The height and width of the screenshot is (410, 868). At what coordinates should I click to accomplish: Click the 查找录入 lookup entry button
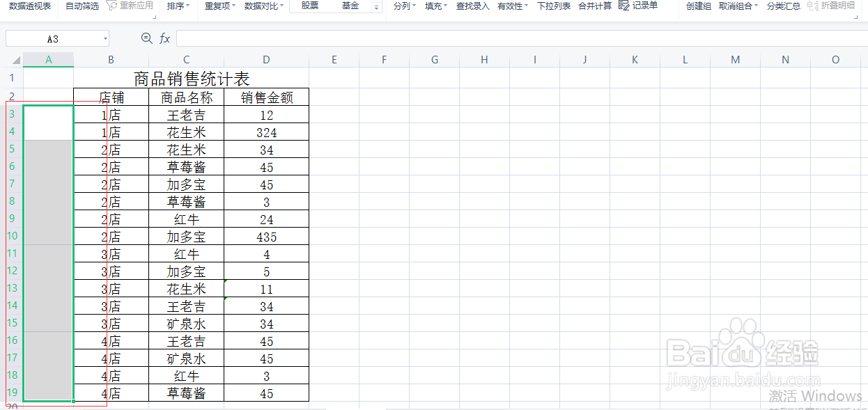473,6
